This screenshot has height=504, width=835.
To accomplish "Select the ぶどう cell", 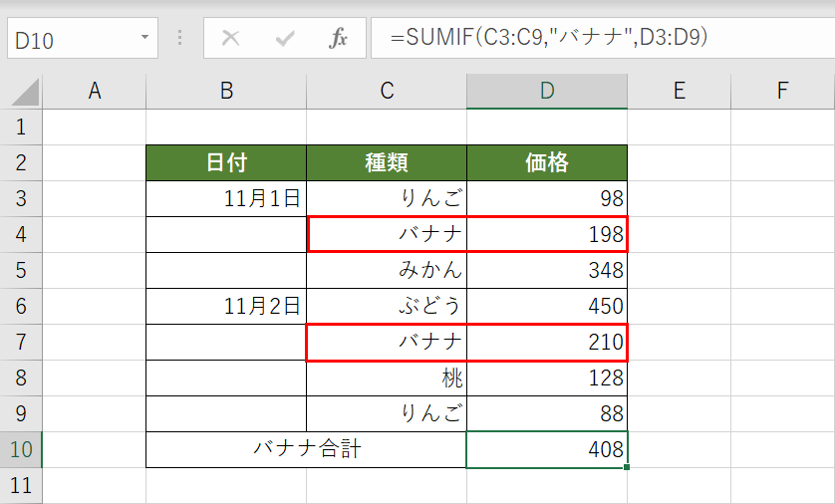I will (387, 306).
